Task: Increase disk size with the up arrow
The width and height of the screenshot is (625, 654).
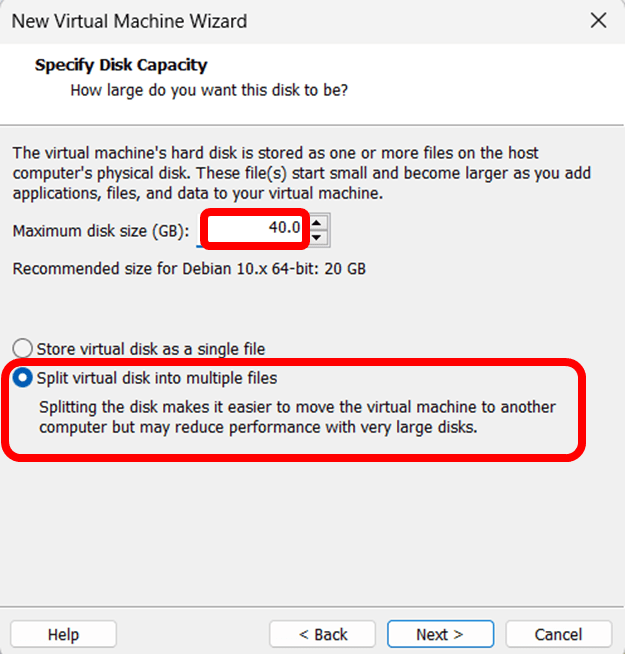Action: [x=318, y=221]
